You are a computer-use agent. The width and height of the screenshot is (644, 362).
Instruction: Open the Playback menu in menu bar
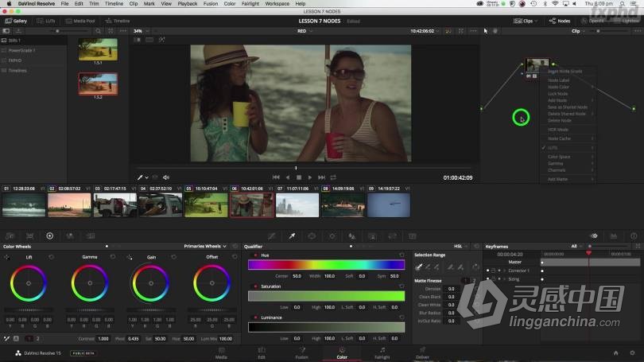pos(188,4)
